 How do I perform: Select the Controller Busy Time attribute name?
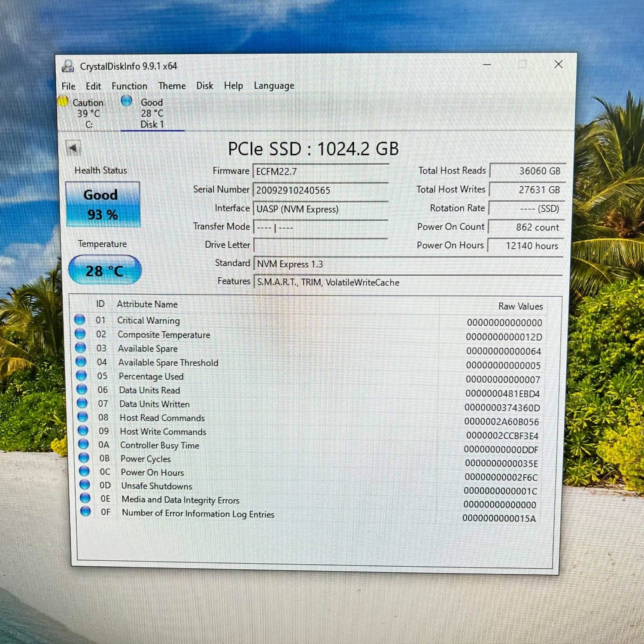[x=160, y=445]
